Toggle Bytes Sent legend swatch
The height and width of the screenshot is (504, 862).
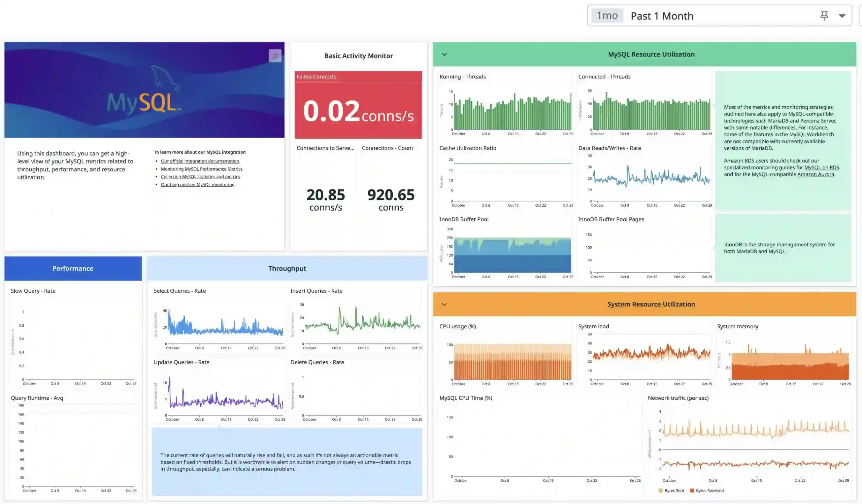click(661, 491)
